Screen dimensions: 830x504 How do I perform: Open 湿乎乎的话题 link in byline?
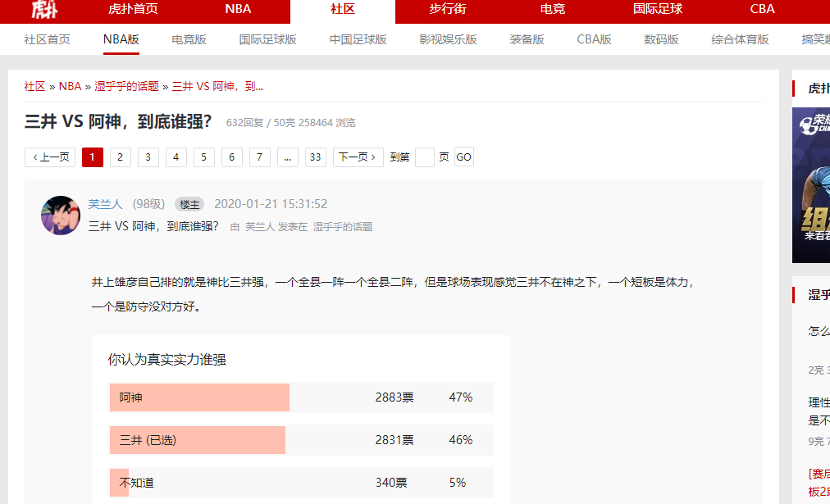343,227
